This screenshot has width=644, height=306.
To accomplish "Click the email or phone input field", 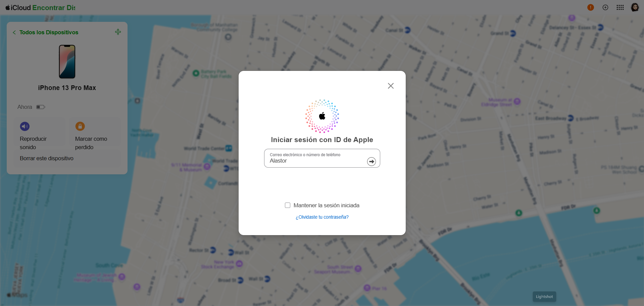I will pos(315,161).
